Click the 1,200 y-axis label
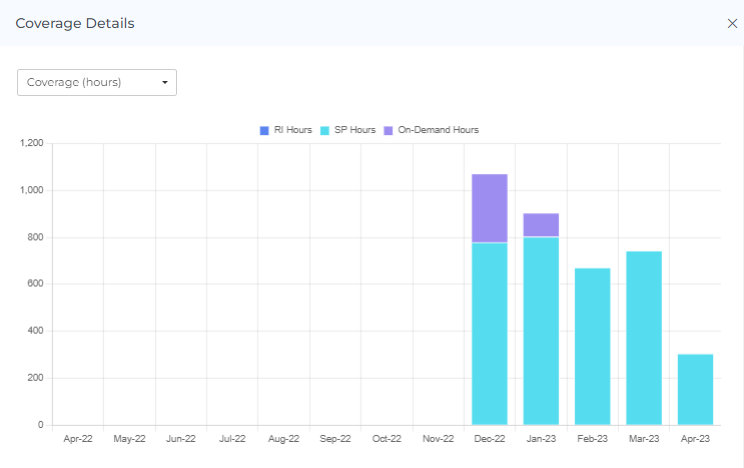Image resolution: width=744 pixels, height=468 pixels. (x=31, y=143)
